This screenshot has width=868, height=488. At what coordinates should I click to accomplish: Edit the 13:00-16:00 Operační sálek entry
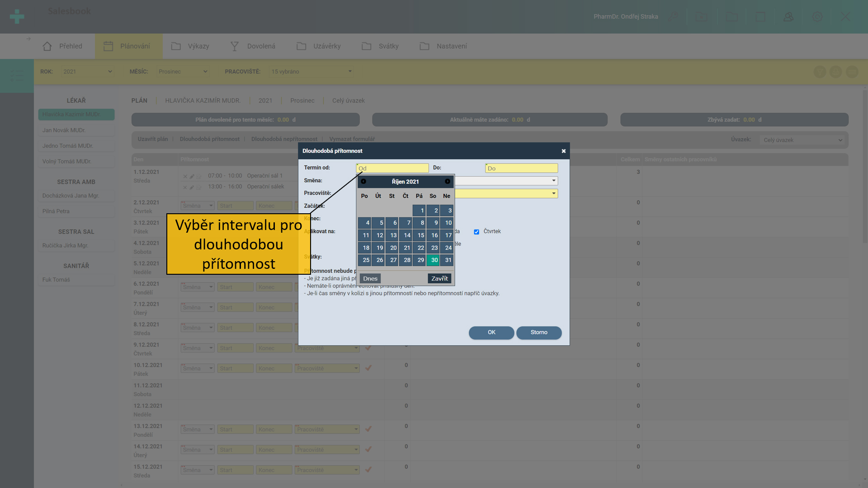pos(192,187)
